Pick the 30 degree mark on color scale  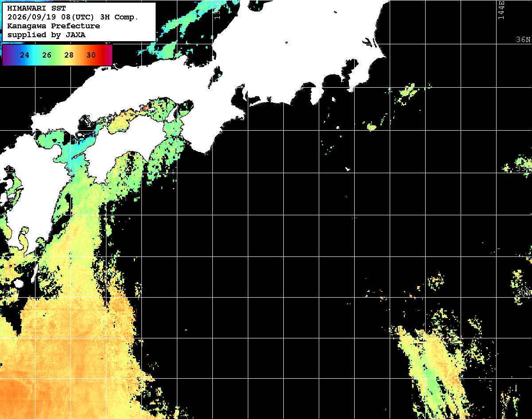(91, 55)
